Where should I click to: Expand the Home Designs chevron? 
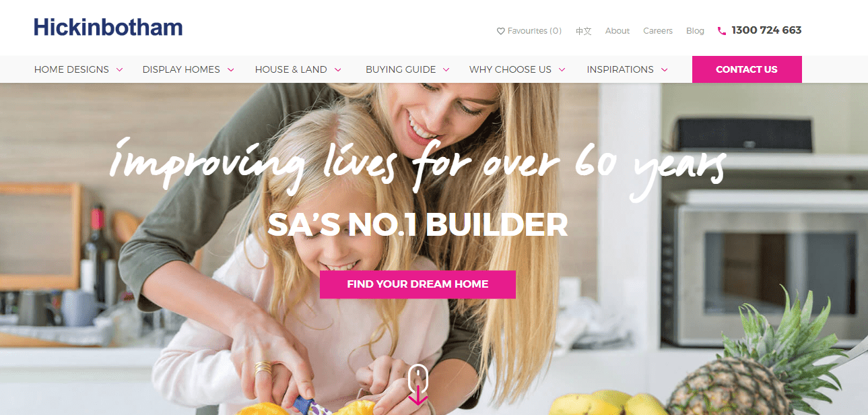point(119,69)
